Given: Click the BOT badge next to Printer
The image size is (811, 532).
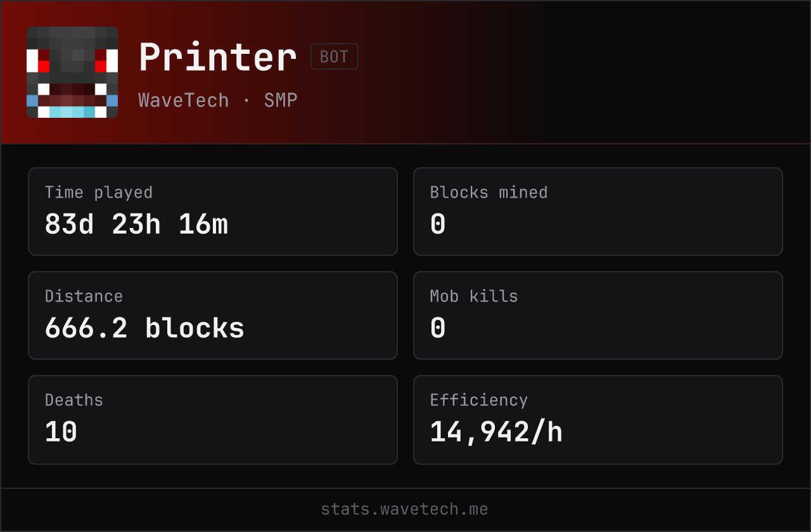Looking at the screenshot, I should click(335, 56).
